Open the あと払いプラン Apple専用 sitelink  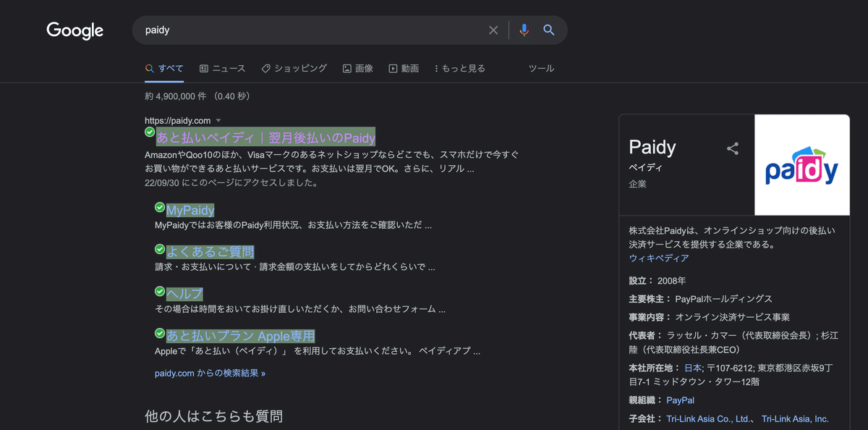(241, 336)
